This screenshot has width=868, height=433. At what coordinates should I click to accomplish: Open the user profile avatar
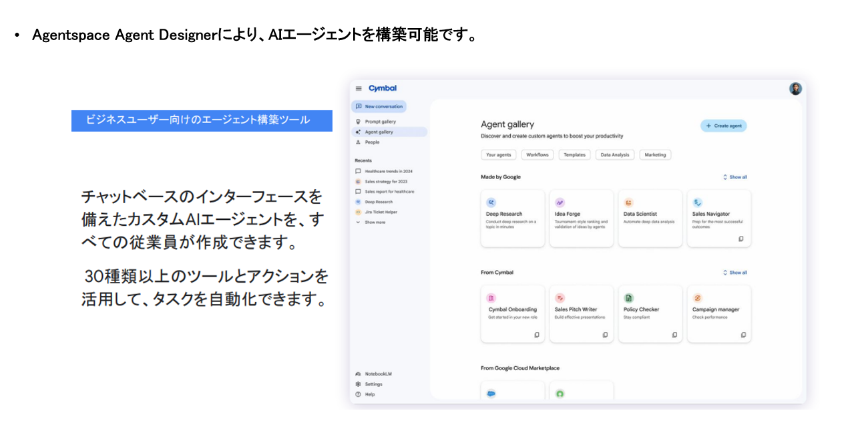tap(795, 89)
